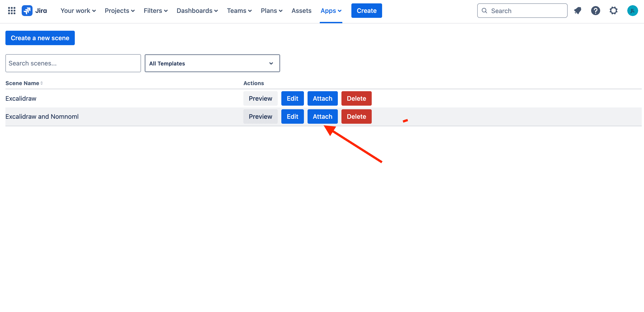
Task: Expand the Plans menu
Action: point(272,11)
